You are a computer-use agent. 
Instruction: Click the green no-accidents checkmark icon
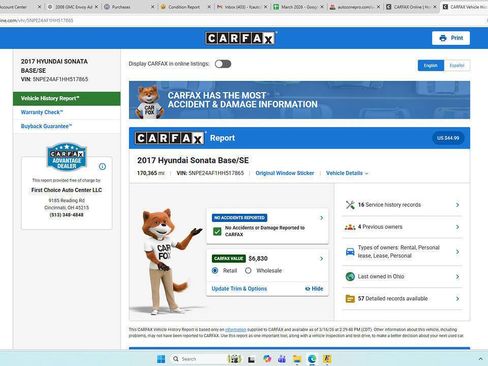[x=217, y=231]
